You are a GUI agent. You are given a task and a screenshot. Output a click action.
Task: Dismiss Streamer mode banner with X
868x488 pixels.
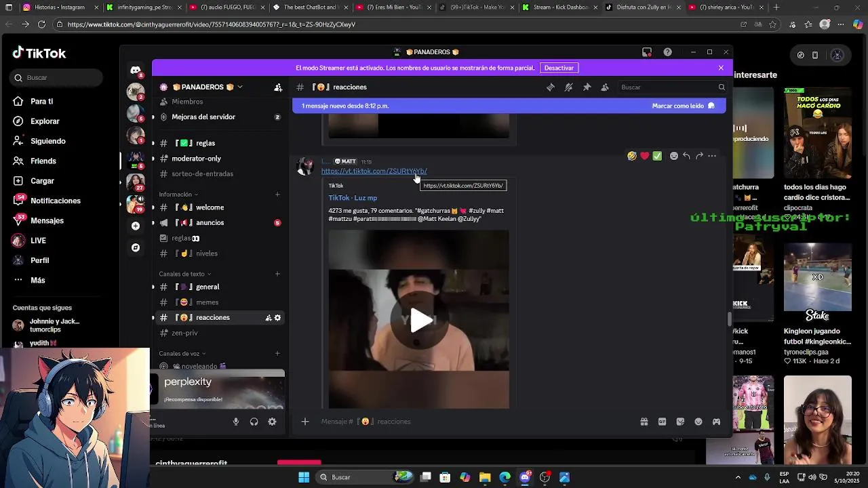point(721,68)
